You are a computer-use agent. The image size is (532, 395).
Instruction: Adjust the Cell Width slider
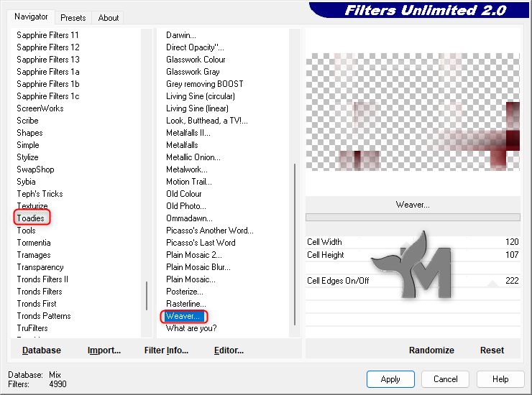[413, 242]
